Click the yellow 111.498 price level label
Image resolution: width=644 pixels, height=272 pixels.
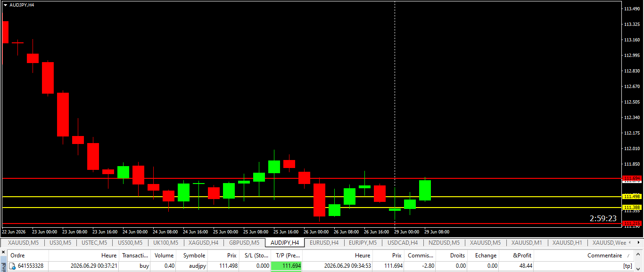632,197
